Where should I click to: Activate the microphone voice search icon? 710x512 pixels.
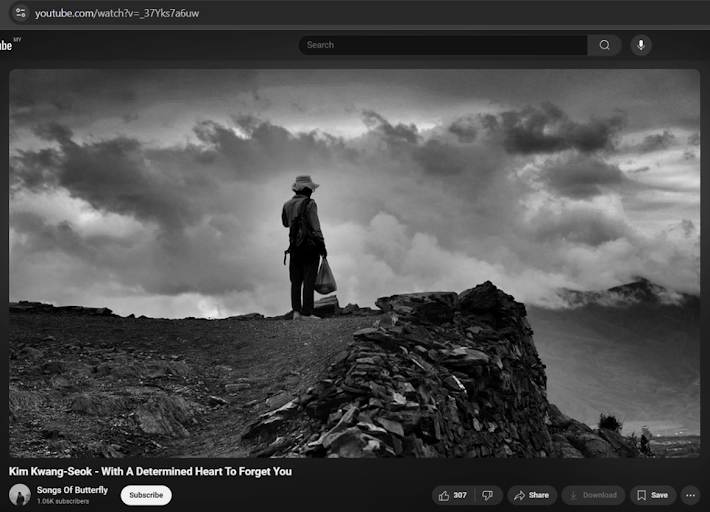pyautogui.click(x=641, y=45)
